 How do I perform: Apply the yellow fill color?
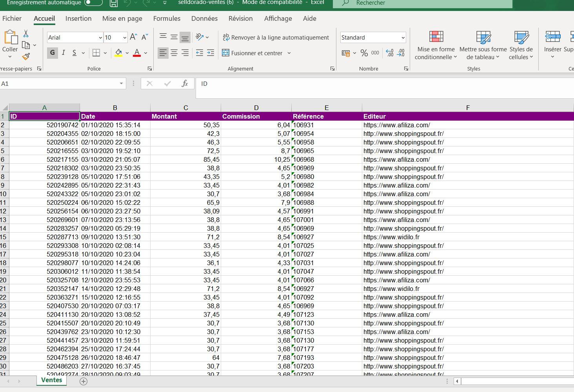pos(118,53)
